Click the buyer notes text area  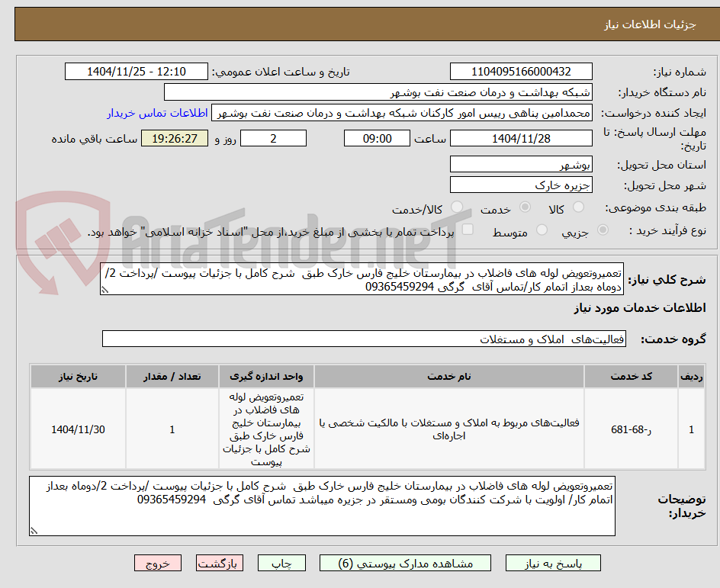pyautogui.click(x=322, y=506)
